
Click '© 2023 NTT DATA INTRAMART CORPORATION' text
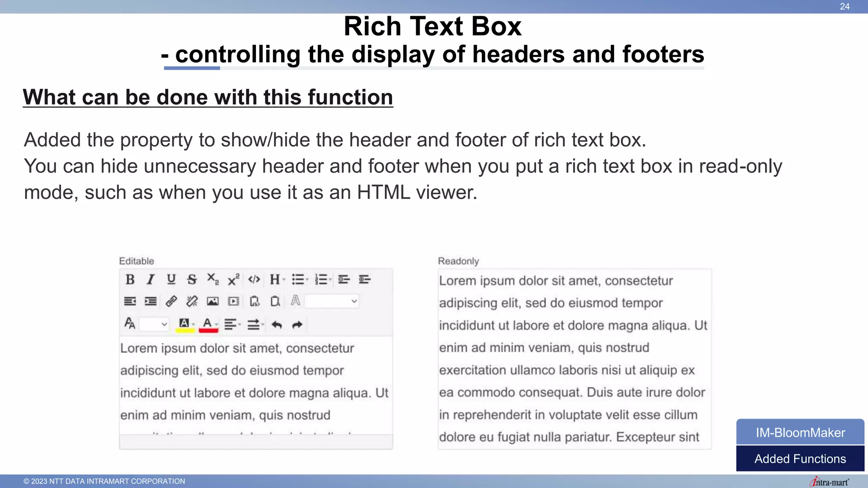click(104, 481)
